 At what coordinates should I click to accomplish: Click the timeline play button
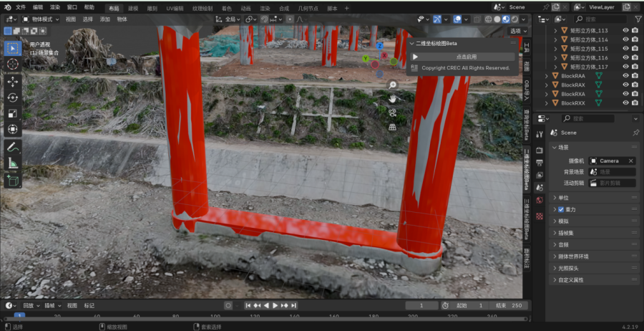pos(275,305)
